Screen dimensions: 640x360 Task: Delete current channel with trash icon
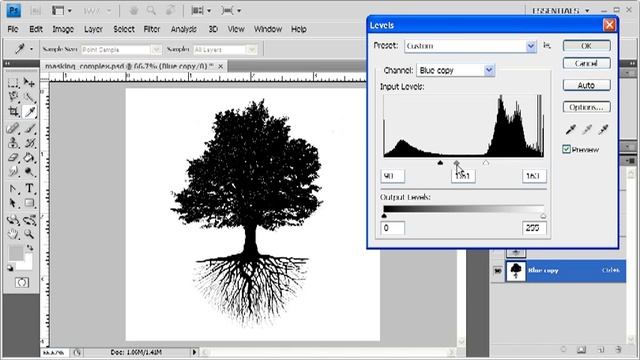point(619,350)
